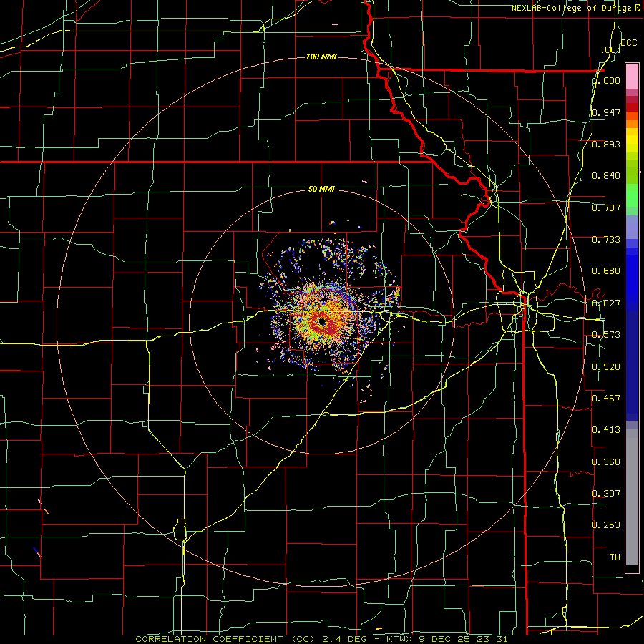Click the 0.413 scale value
Screen dimensions: 644x644
point(606,430)
